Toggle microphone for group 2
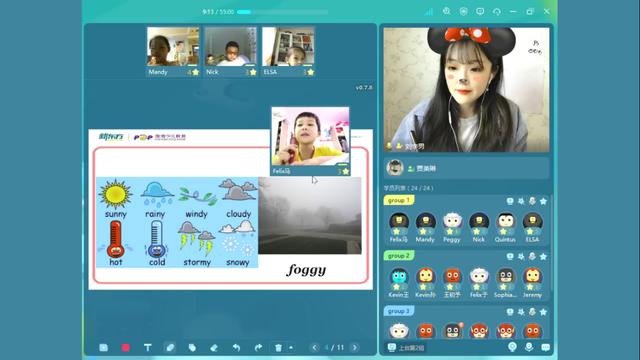This screenshot has width=640, height=360. point(532,256)
